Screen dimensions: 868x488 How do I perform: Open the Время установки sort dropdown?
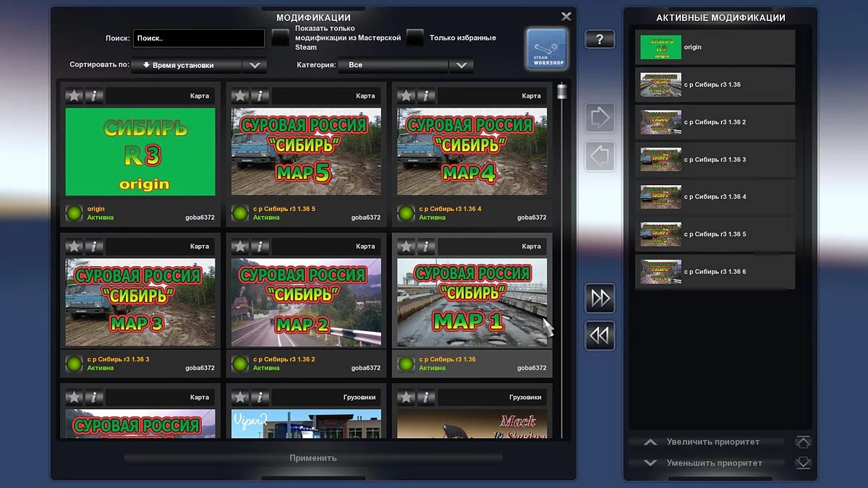coord(187,64)
